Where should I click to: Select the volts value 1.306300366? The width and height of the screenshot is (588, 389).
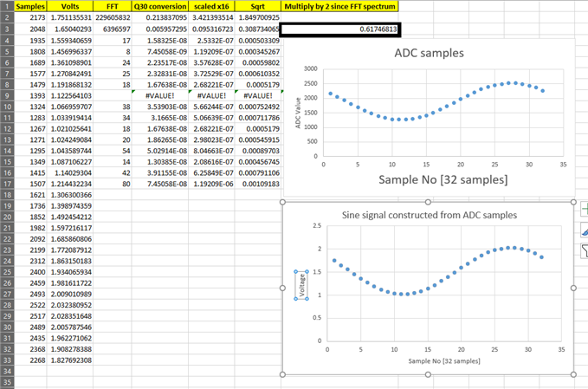(x=70, y=195)
